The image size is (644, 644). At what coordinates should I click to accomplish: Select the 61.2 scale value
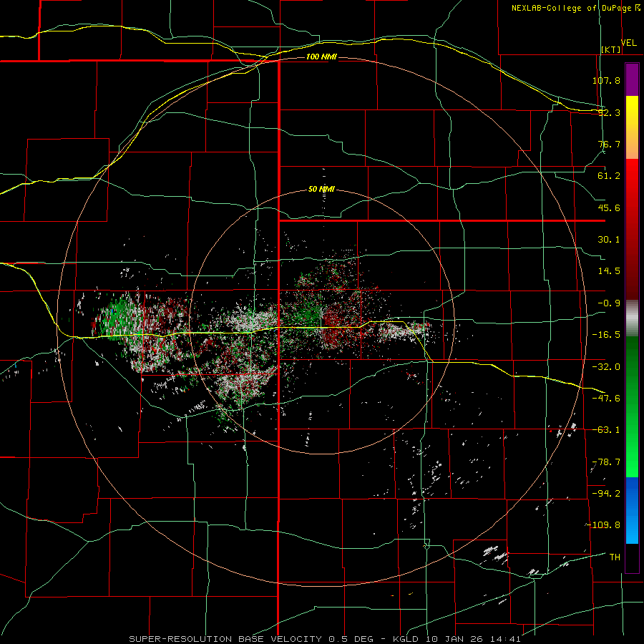pos(609,176)
